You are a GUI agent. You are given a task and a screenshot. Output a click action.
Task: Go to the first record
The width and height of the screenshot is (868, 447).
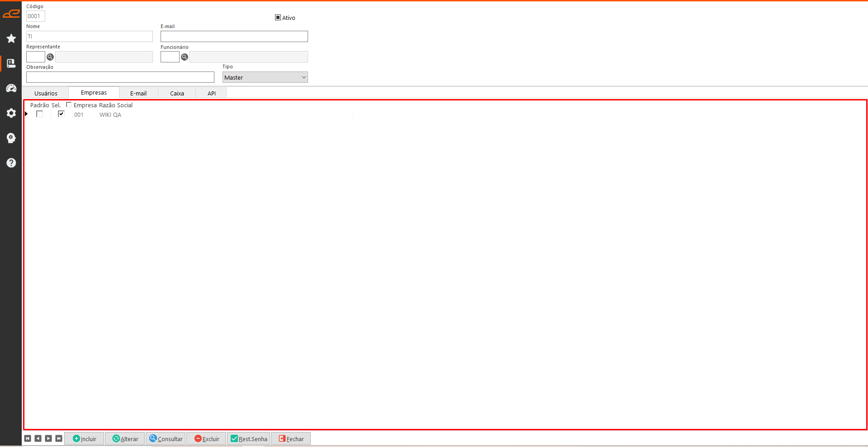[28, 438]
